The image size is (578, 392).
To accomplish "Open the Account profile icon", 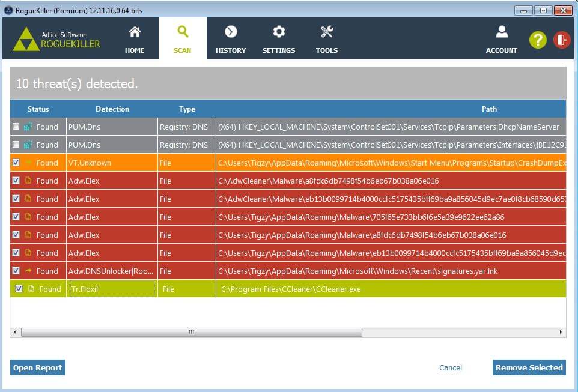I will (x=501, y=32).
